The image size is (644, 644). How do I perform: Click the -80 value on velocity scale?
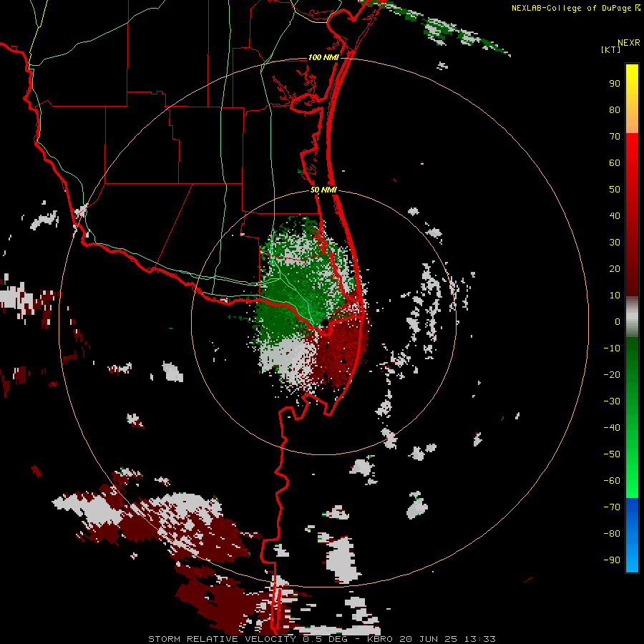(x=612, y=534)
